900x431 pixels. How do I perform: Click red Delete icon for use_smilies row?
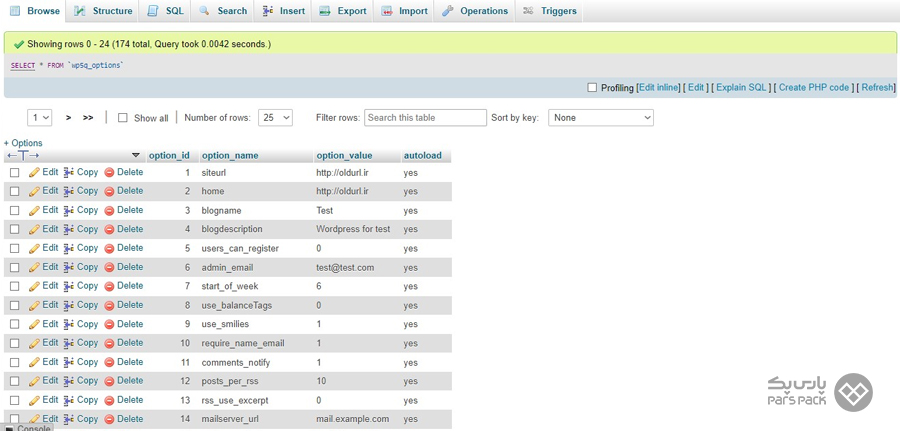tap(109, 324)
